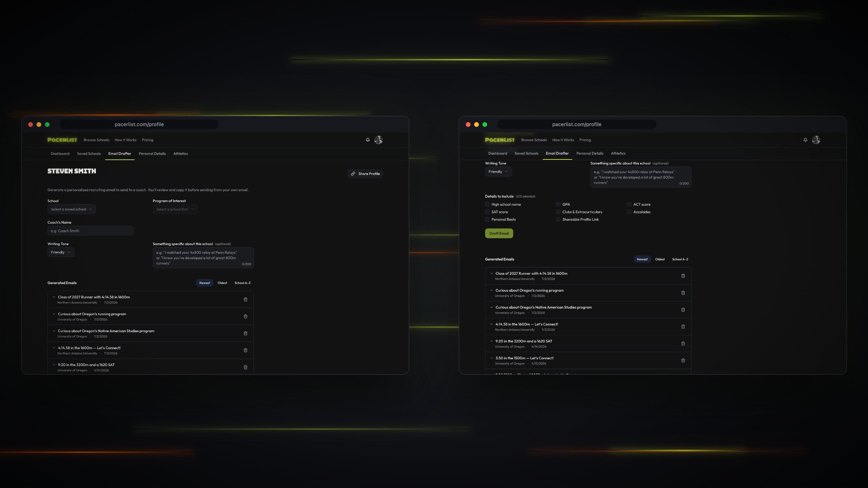The width and height of the screenshot is (868, 488).
Task: Sort by Oldest in left window
Action: (222, 283)
